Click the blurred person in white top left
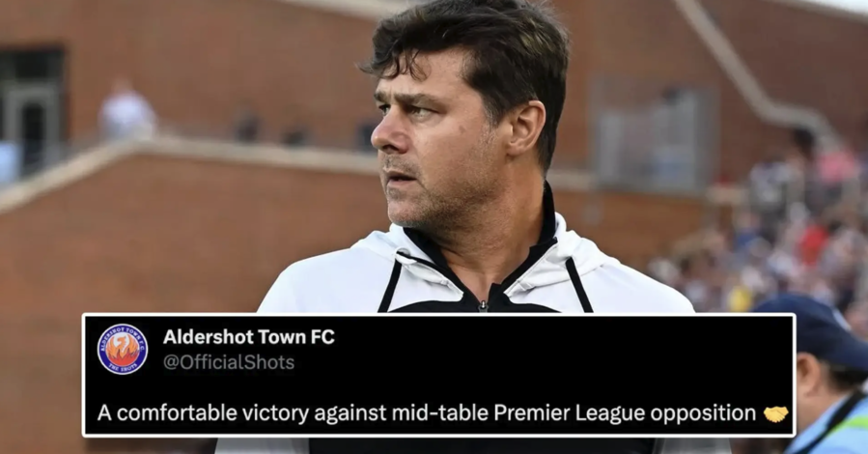 (x=127, y=111)
